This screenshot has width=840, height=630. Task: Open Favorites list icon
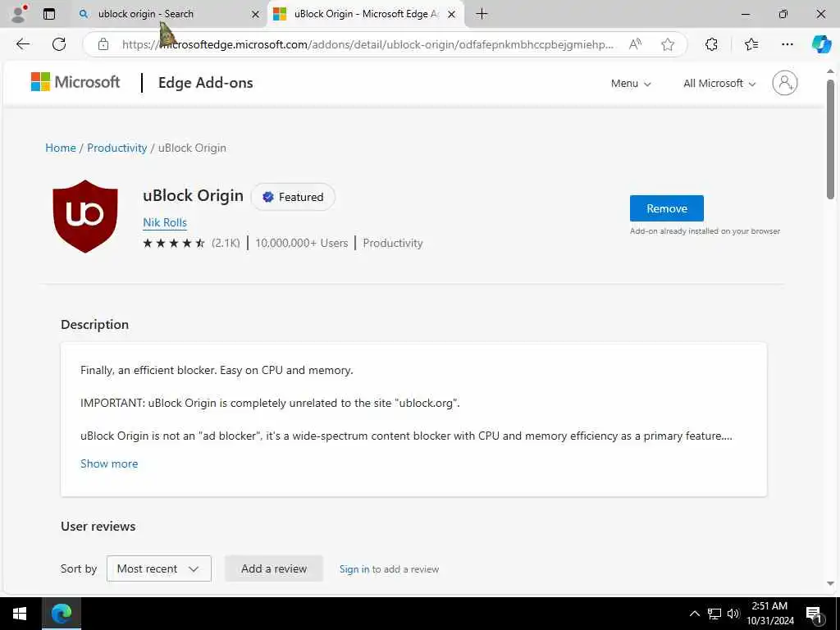coord(751,44)
